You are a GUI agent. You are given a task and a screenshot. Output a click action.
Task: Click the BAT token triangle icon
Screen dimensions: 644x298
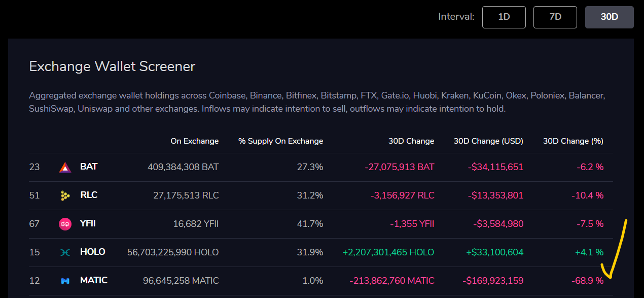(x=65, y=167)
